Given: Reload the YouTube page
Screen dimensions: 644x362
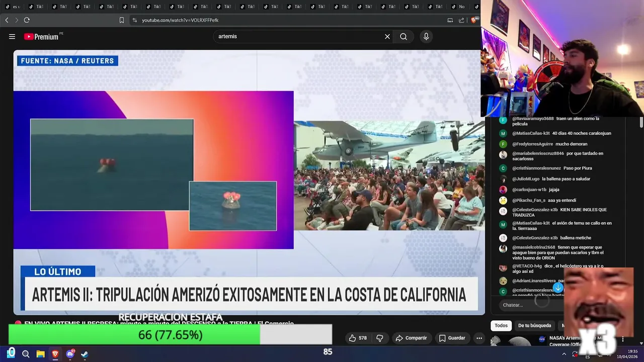Looking at the screenshot, I should 27,20.
